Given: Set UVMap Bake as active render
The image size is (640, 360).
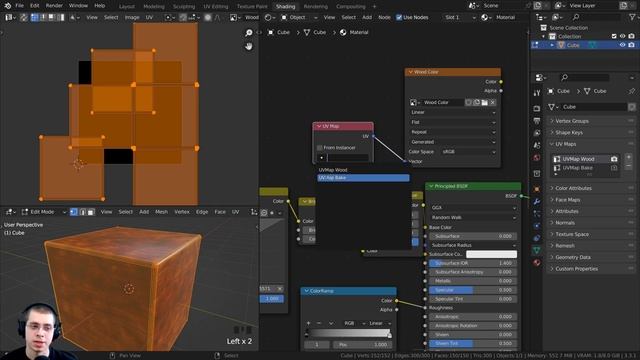Looking at the screenshot, I should tap(614, 168).
